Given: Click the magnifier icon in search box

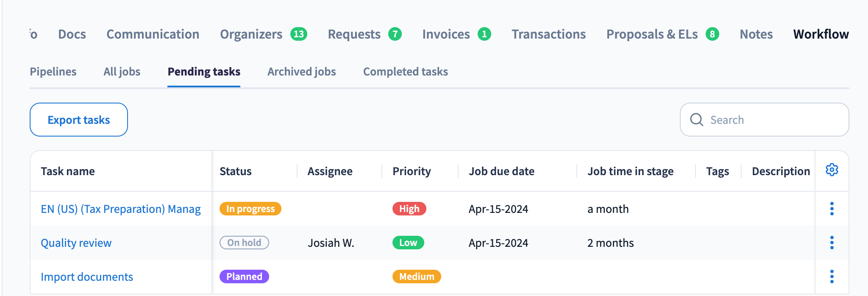Looking at the screenshot, I should point(696,120).
